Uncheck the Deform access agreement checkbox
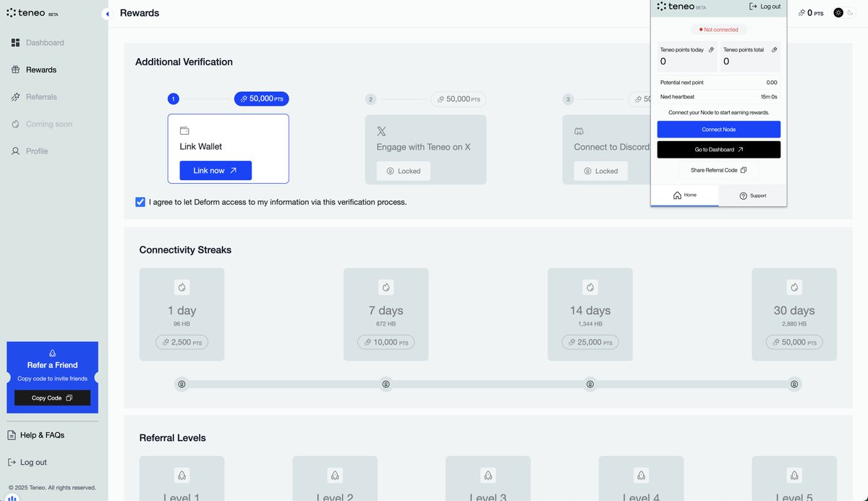Viewport: 868px width, 501px height. (140, 202)
